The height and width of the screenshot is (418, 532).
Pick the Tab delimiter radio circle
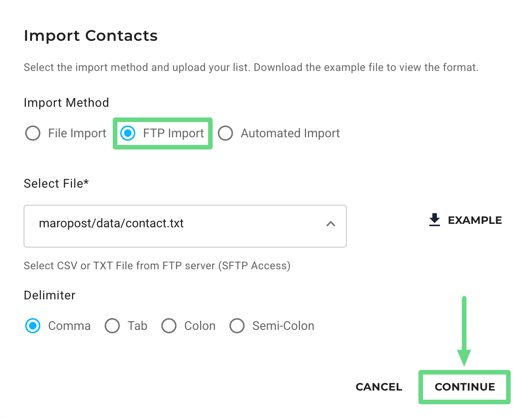(x=112, y=326)
